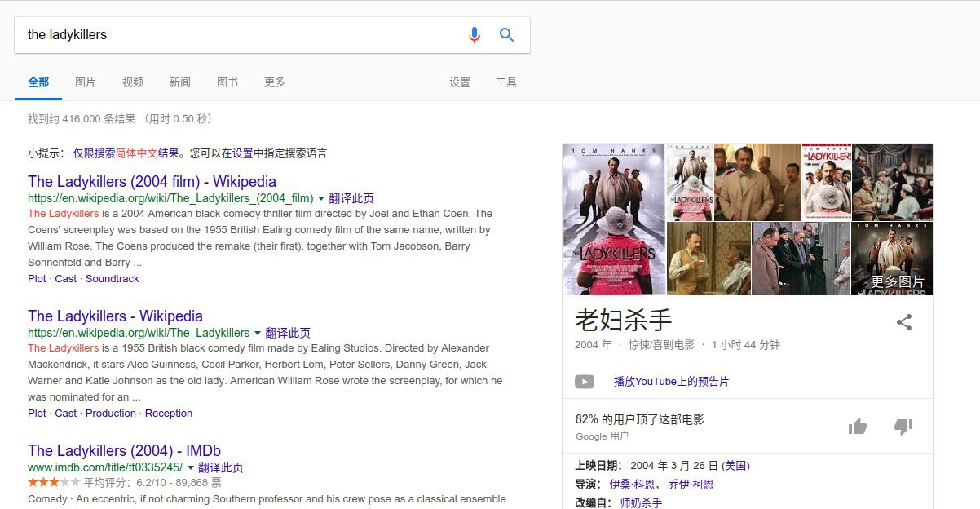Open the Soundtrack sitelink
Image resolution: width=980 pixels, height=509 pixels.
tap(113, 278)
